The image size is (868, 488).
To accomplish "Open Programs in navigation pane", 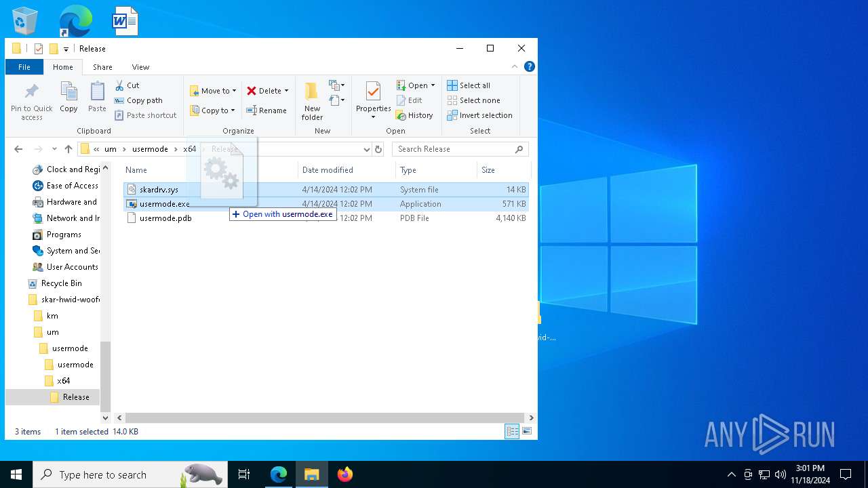I will [57, 235].
